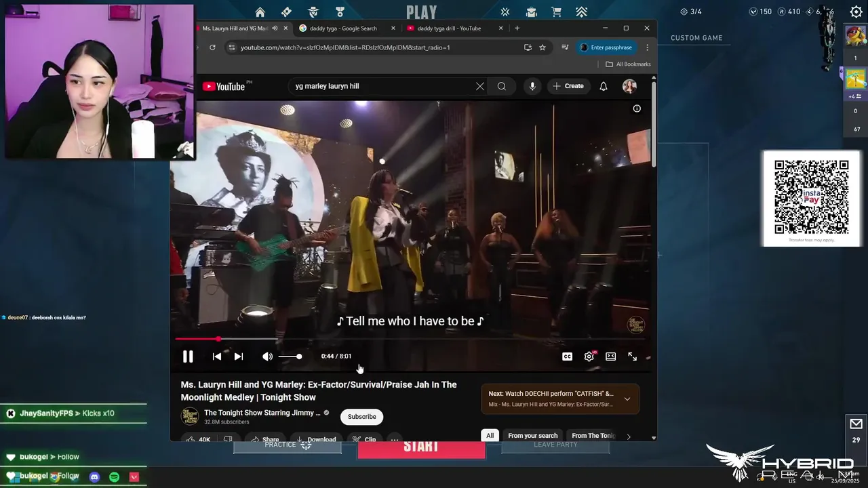Select the From The Tonight chip
This screenshot has height=488, width=868.
593,436
